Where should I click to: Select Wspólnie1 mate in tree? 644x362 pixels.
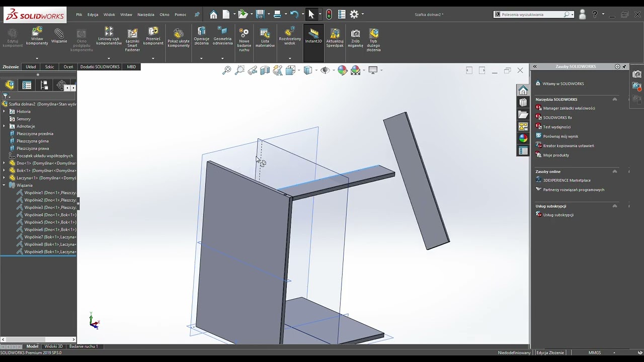[46, 193]
